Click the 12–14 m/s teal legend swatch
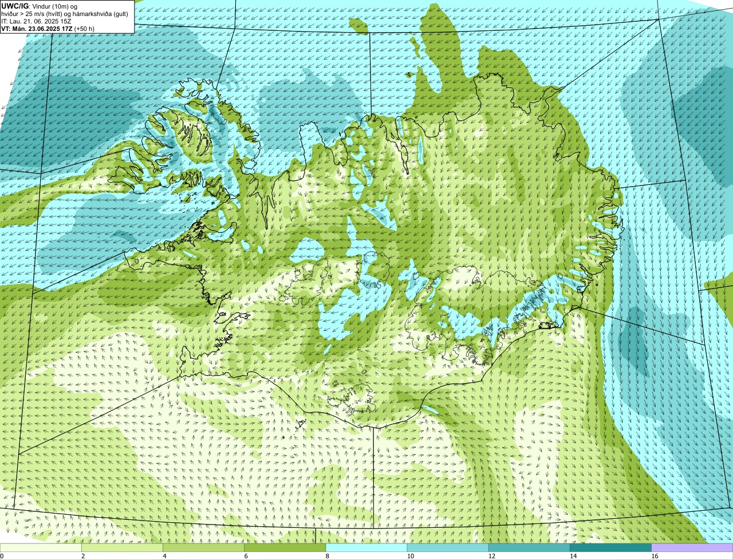This screenshot has height=560, width=733. [x=529, y=547]
